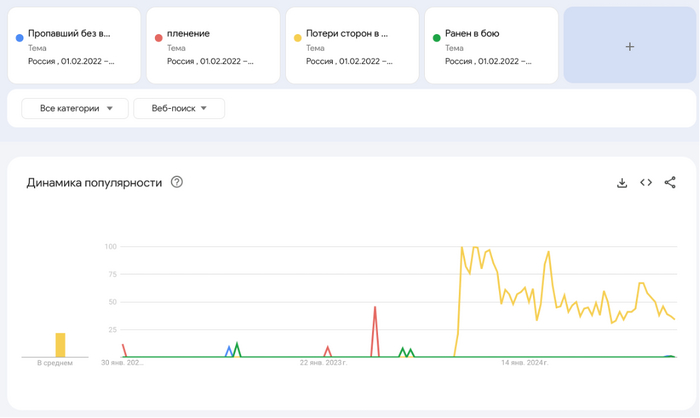Select the Потери сторон в... topic card
This screenshot has height=418, width=700.
tap(352, 46)
